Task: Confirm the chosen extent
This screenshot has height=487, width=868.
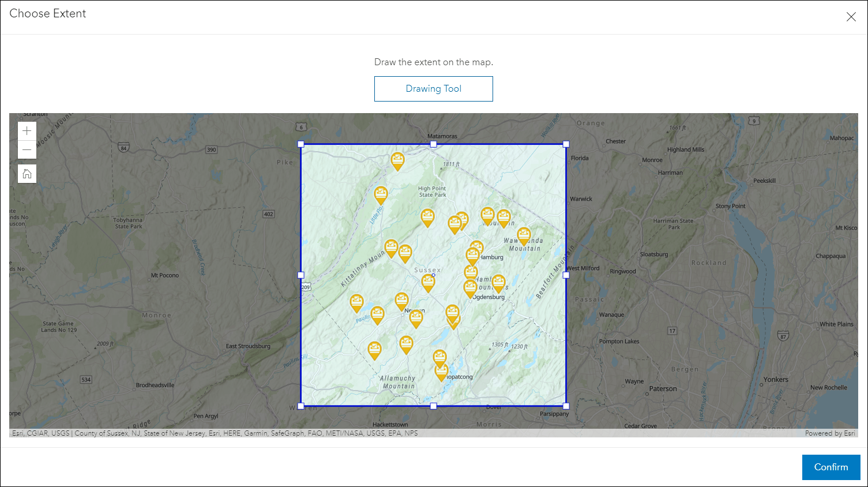Action: pyautogui.click(x=831, y=467)
